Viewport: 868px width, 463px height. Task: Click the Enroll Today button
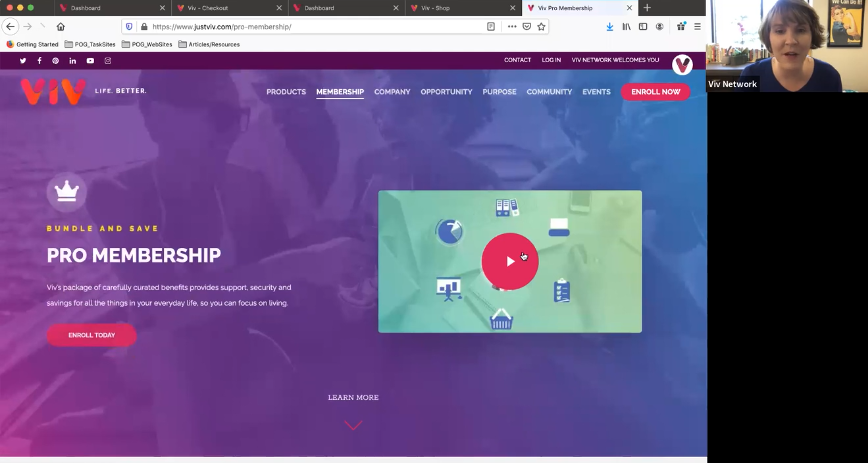coord(91,335)
